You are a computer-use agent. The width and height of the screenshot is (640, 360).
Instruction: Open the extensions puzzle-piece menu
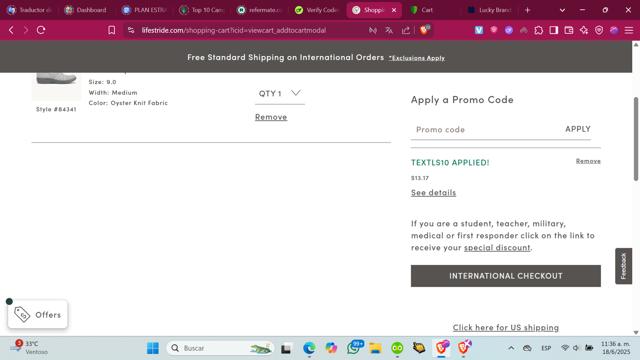(x=539, y=30)
